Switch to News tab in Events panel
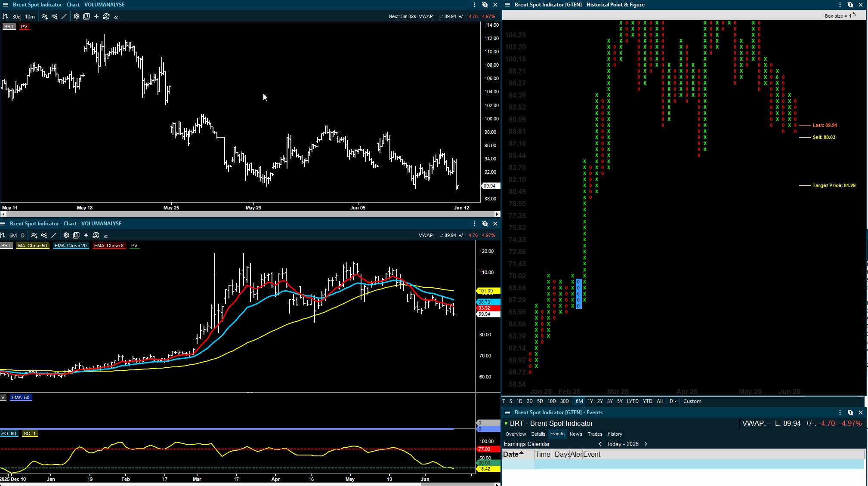868x486 pixels. point(576,434)
